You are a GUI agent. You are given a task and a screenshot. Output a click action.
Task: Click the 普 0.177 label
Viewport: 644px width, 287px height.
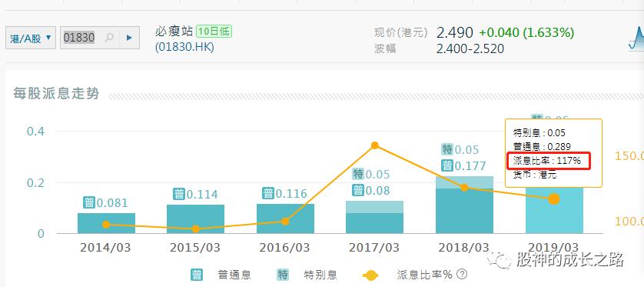(463, 166)
